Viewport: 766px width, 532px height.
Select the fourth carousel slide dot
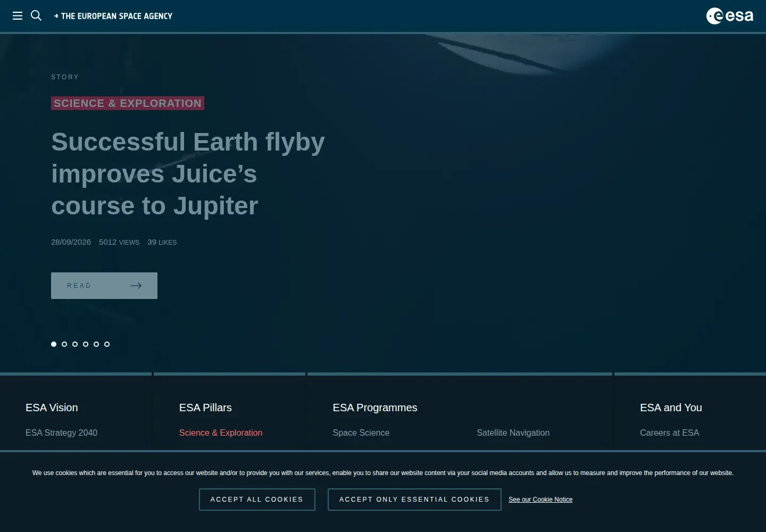point(86,344)
